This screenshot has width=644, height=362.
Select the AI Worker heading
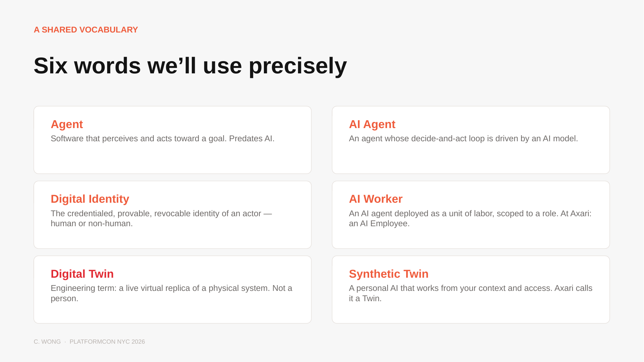pyautogui.click(x=376, y=199)
